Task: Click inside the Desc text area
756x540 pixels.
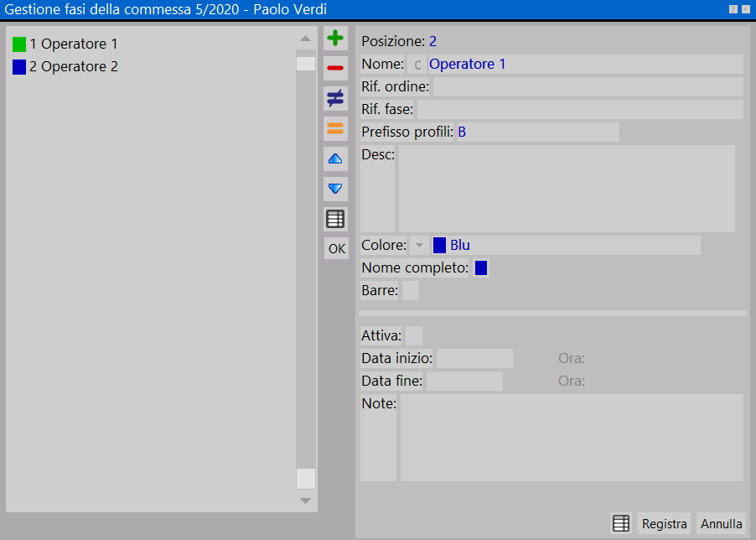Action: [x=567, y=189]
